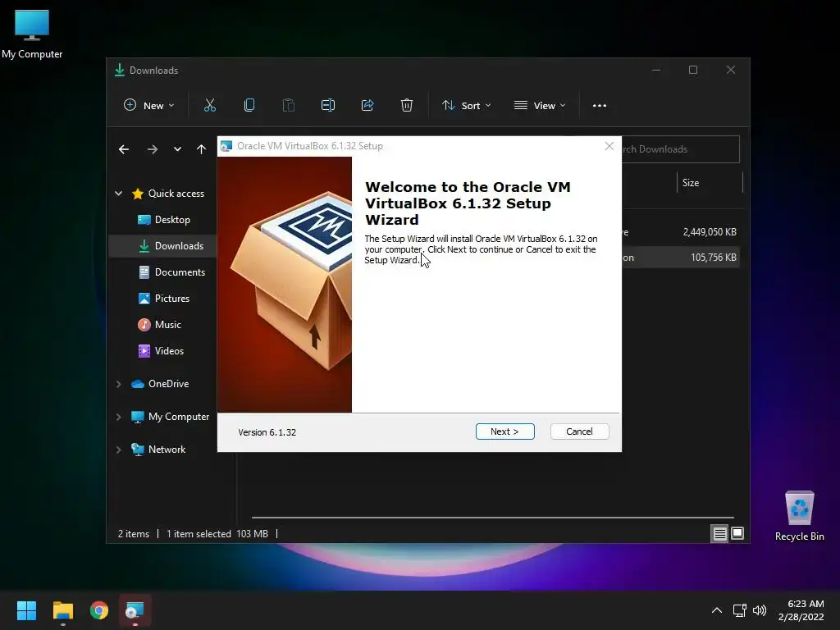This screenshot has width=840, height=630.
Task: Select My Computer desktop icon
Action: point(32,34)
